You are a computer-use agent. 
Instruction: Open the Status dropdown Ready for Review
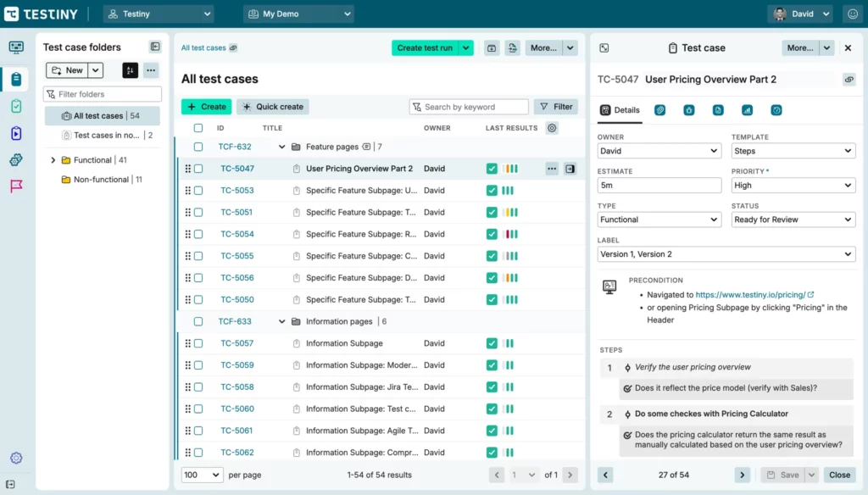click(x=793, y=220)
